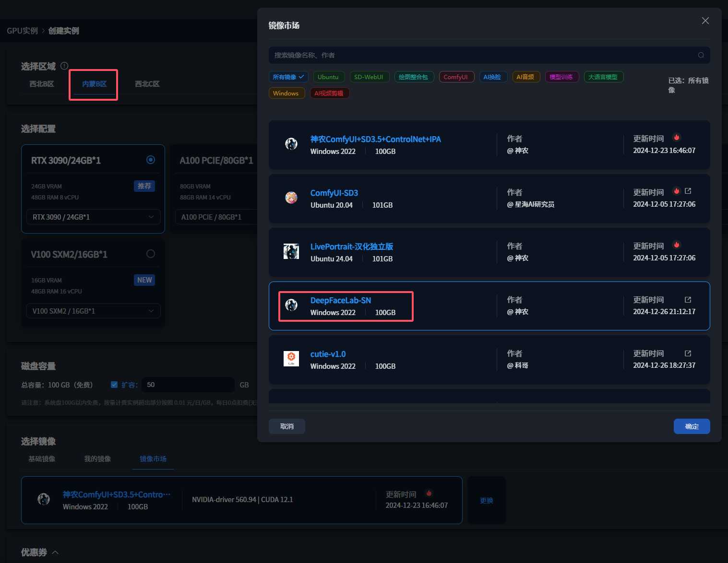Click the 取消 button
The width and height of the screenshot is (728, 563).
[287, 426]
